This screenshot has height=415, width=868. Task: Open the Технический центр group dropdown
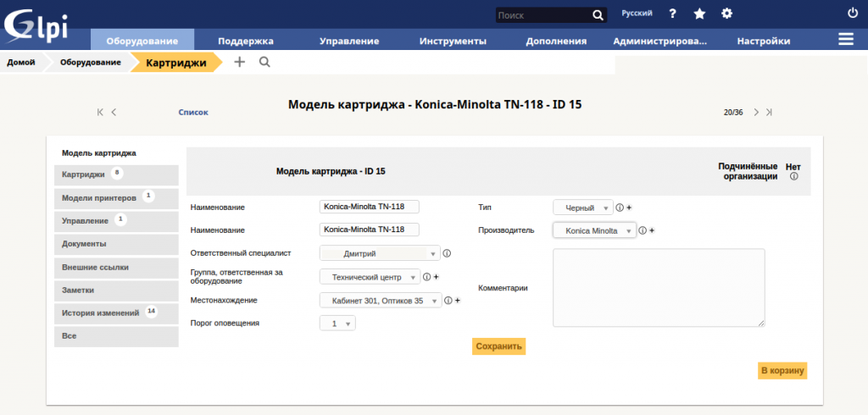pyautogui.click(x=370, y=277)
